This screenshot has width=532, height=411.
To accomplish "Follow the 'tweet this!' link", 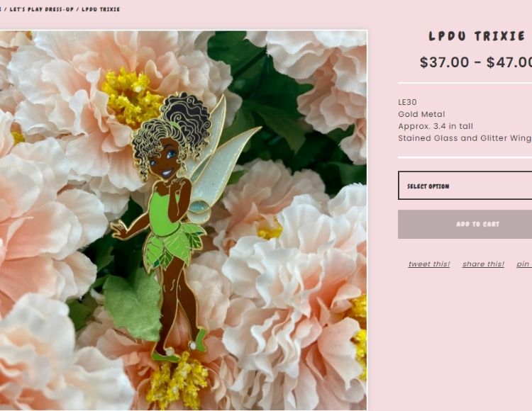I will click(429, 264).
